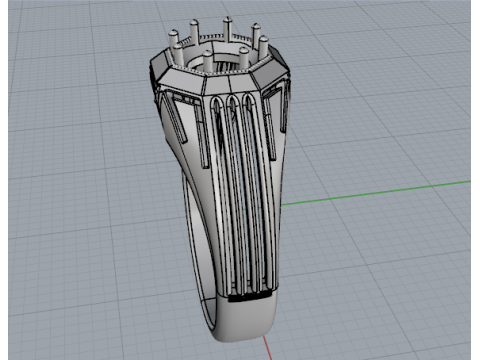Click the red X-axis line below the ring

tap(267, 347)
